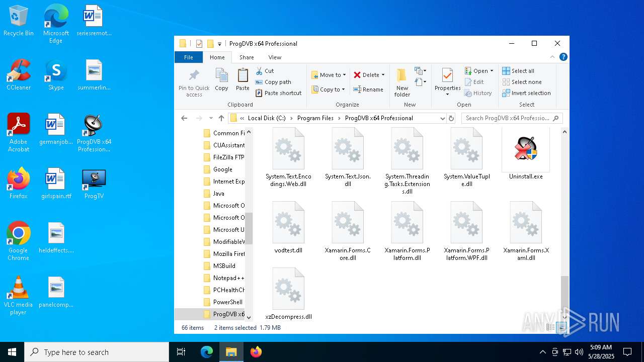644x362 pixels.
Task: Expand the Delete dropdown arrow
Action: click(x=383, y=75)
